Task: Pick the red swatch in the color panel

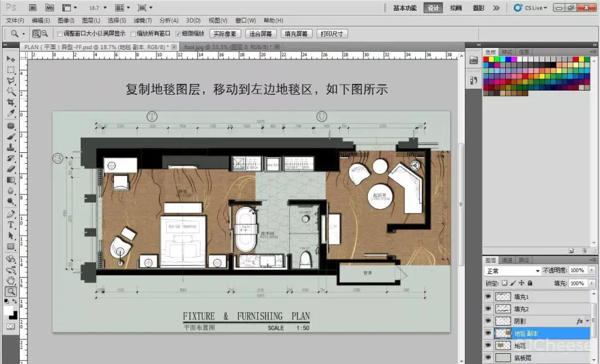Action: click(487, 59)
